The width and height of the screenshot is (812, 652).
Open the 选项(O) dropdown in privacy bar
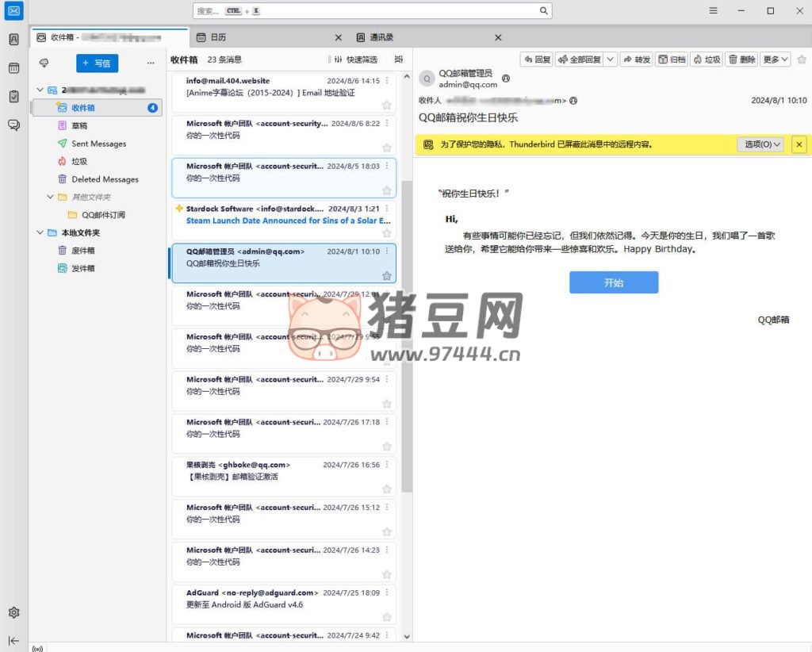[762, 144]
